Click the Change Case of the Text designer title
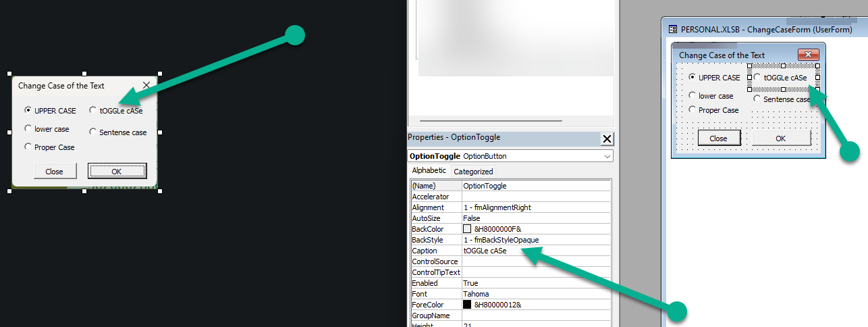Image resolution: width=868 pixels, height=327 pixels. (x=722, y=55)
